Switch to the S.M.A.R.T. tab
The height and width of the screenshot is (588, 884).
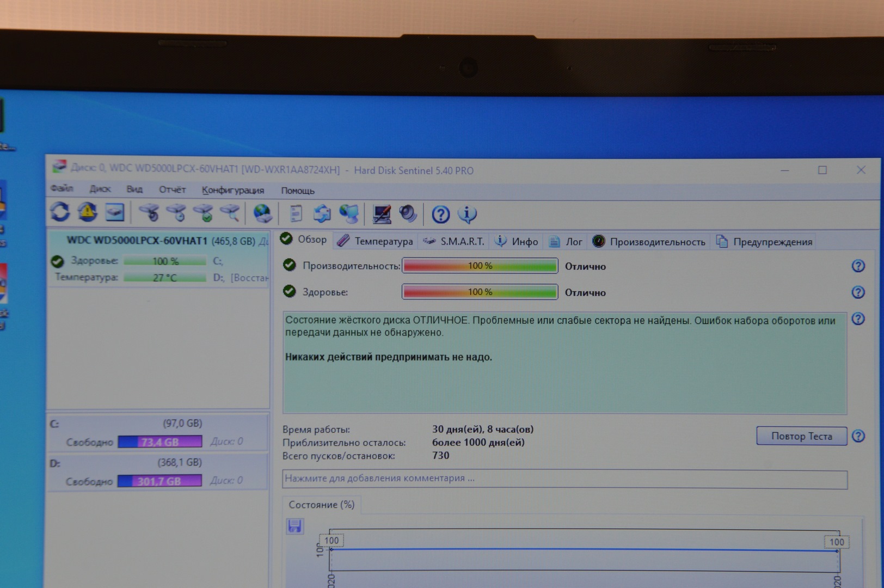[455, 241]
